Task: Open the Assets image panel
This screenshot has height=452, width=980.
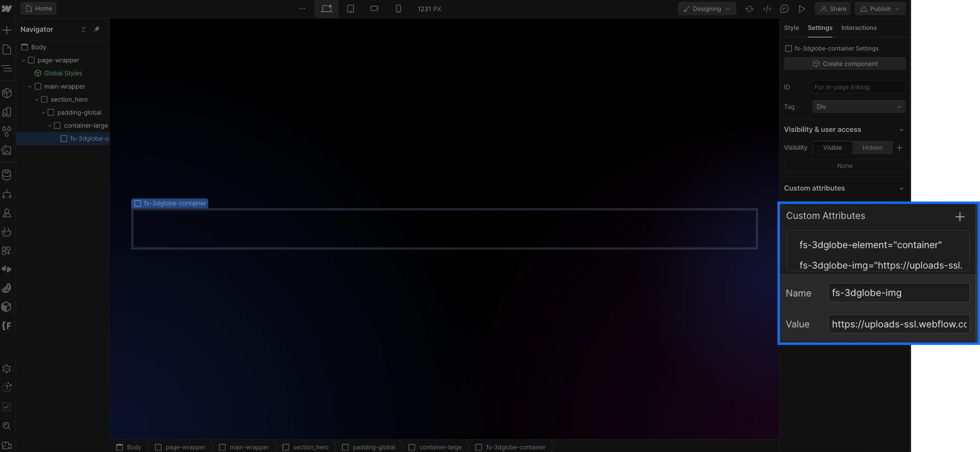Action: pyautogui.click(x=7, y=150)
